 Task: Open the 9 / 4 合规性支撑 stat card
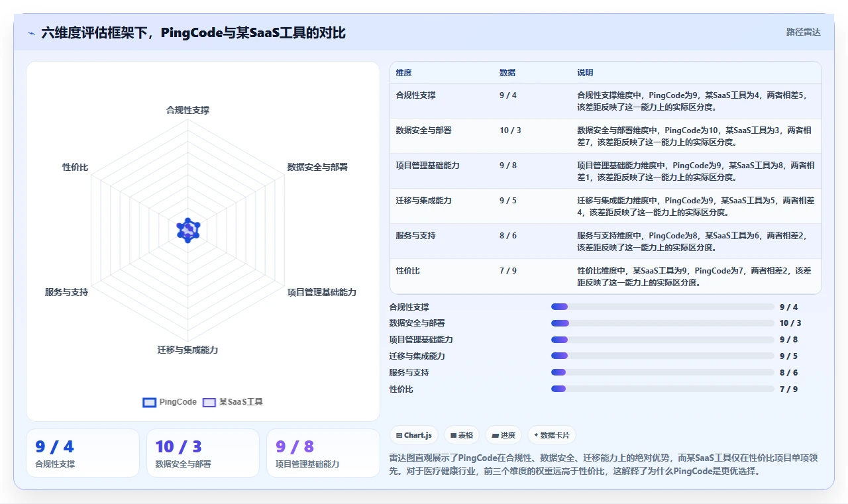point(83,453)
